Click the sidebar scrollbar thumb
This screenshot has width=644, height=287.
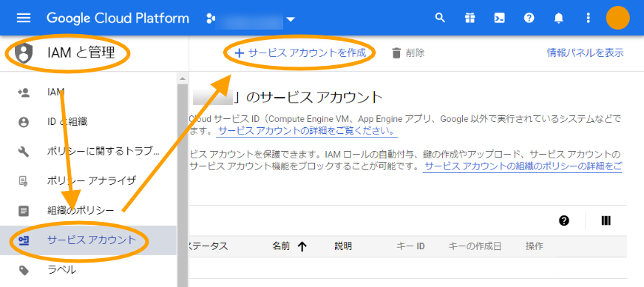(x=183, y=185)
